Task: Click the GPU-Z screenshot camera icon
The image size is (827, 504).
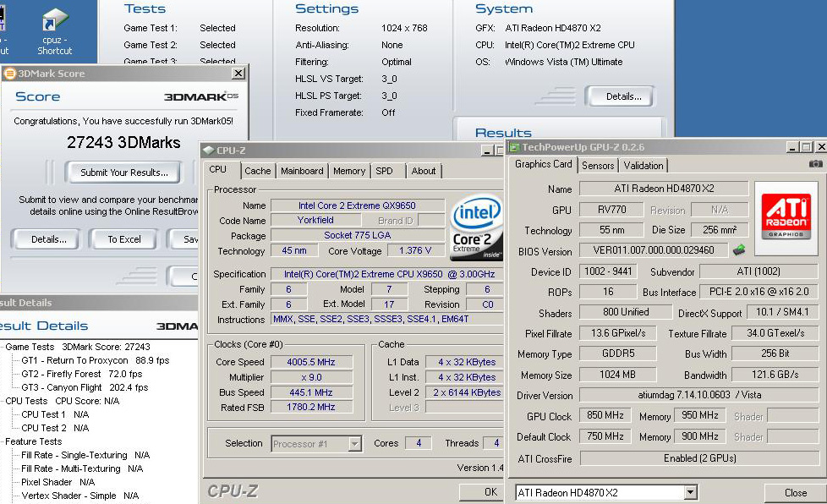Action: click(x=815, y=164)
